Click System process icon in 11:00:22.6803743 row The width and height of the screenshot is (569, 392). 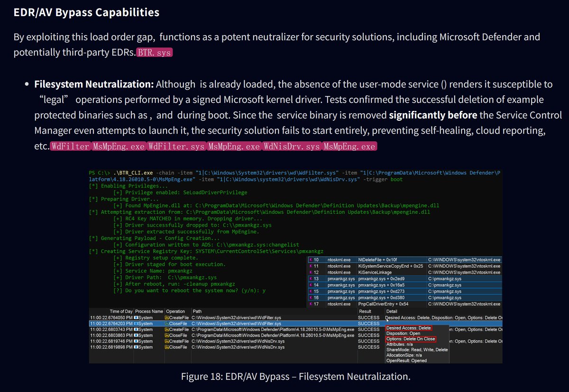click(137, 329)
